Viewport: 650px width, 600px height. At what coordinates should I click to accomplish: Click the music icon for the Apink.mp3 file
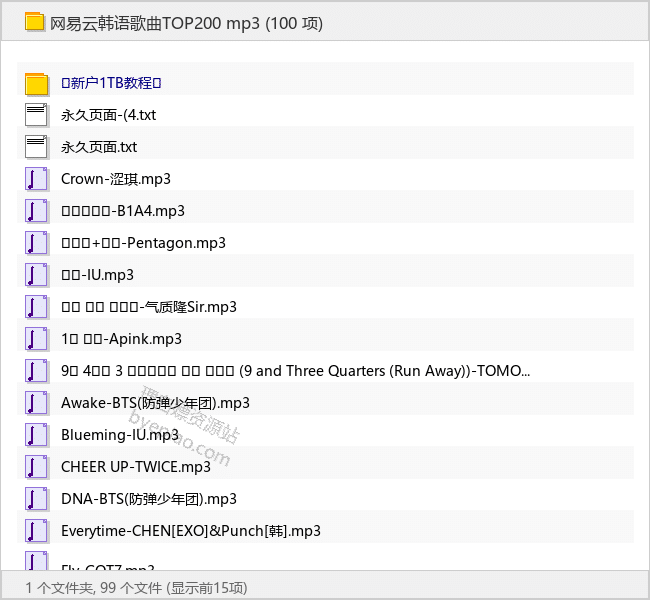(x=36, y=339)
